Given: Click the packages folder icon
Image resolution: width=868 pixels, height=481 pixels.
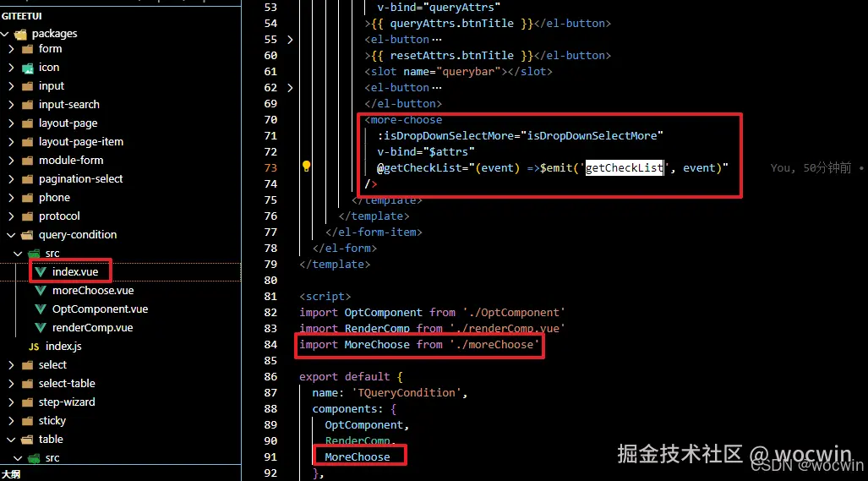Looking at the screenshot, I should (x=21, y=35).
